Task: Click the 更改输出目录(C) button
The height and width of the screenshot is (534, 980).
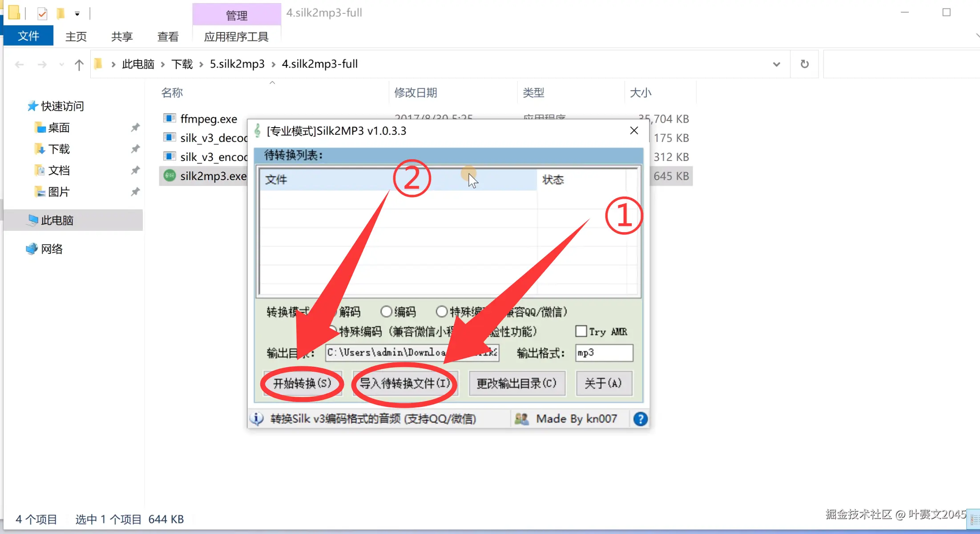Action: point(516,383)
